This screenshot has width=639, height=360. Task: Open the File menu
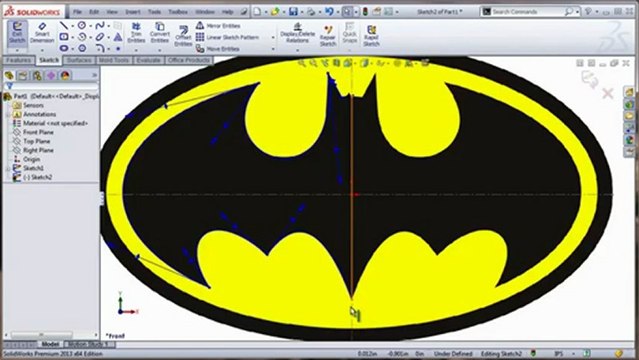(77, 12)
